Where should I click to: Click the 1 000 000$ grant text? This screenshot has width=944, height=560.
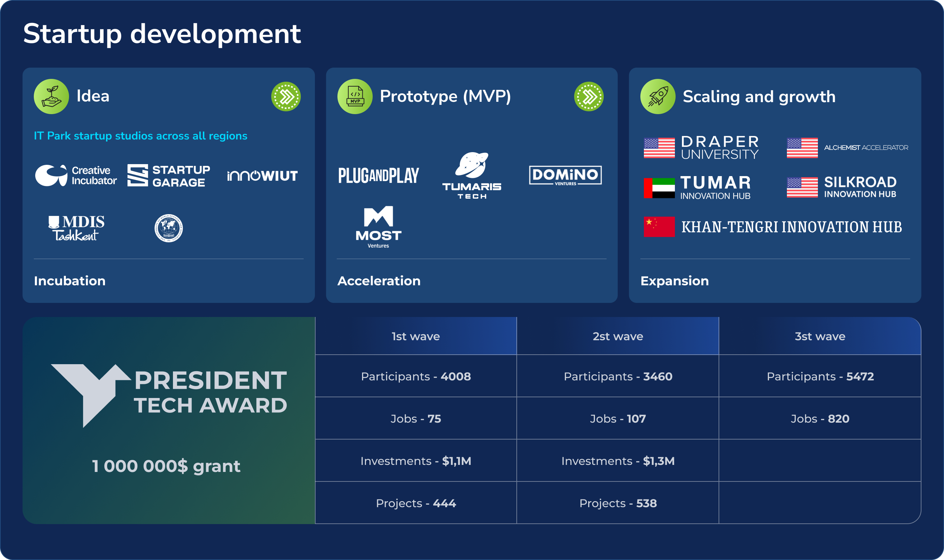[166, 466]
